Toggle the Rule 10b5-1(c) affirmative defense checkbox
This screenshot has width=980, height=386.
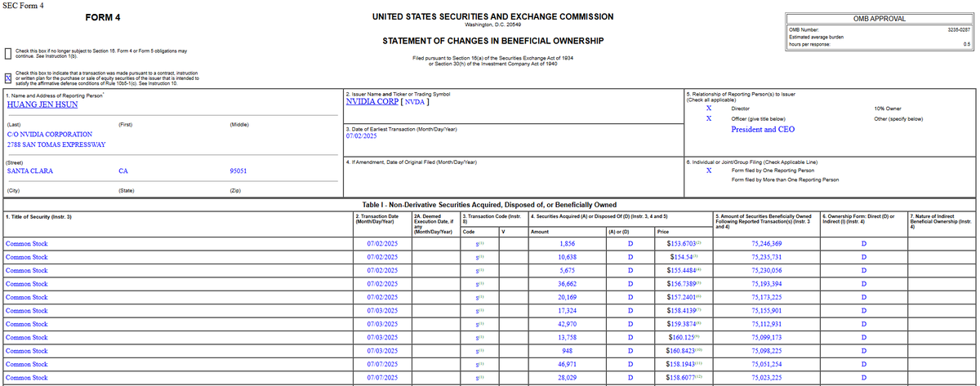[x=8, y=78]
